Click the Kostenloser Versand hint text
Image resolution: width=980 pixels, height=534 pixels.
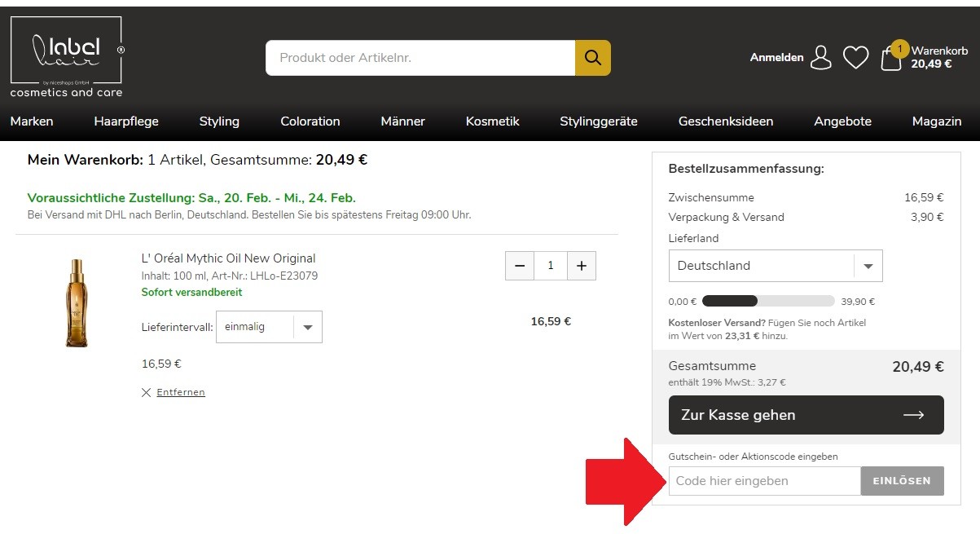tap(767, 329)
